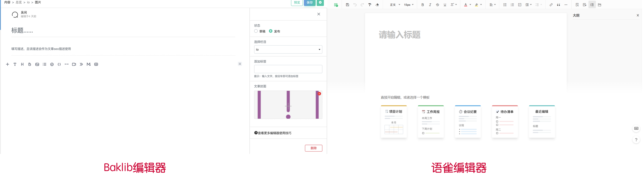This screenshot has height=186, width=644.
Task: Click the translate icon in Yuque toolbar
Action: [585, 5]
